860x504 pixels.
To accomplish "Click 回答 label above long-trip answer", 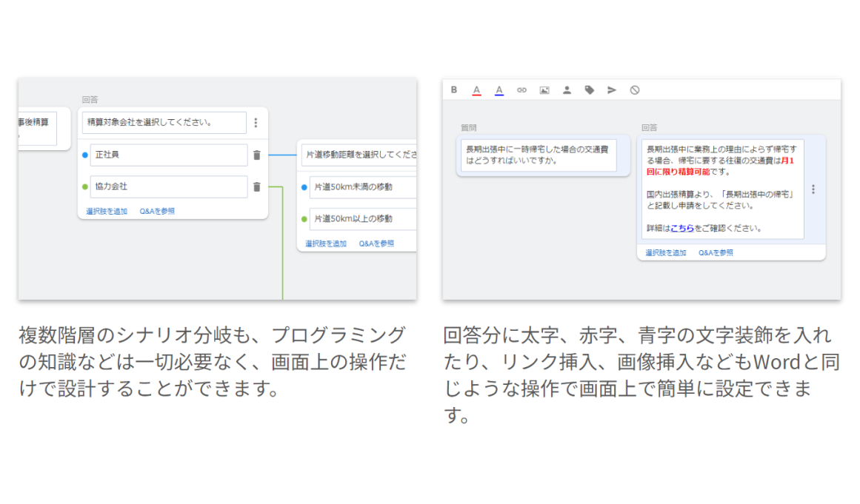I will click(x=650, y=127).
